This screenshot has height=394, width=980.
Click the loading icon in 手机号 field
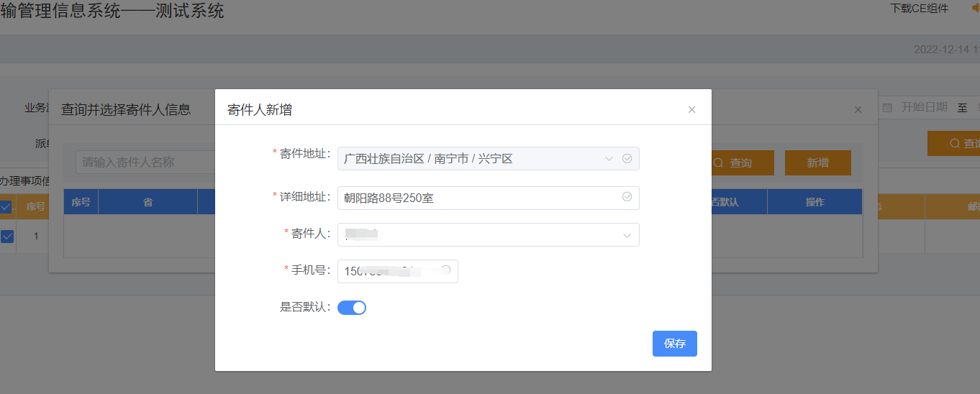click(445, 270)
